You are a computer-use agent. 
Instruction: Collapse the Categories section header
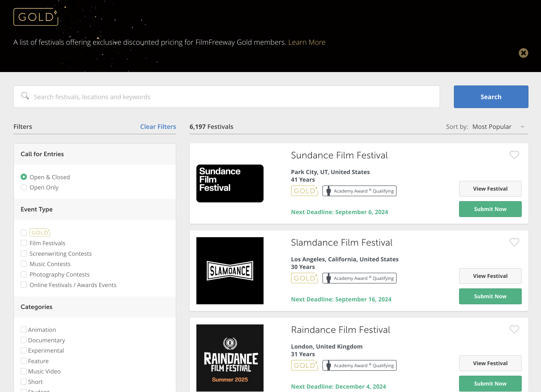coord(95,307)
